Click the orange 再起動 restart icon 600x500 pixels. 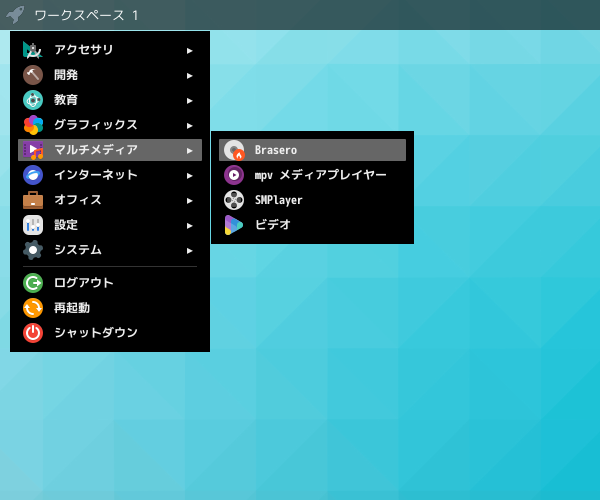33,308
